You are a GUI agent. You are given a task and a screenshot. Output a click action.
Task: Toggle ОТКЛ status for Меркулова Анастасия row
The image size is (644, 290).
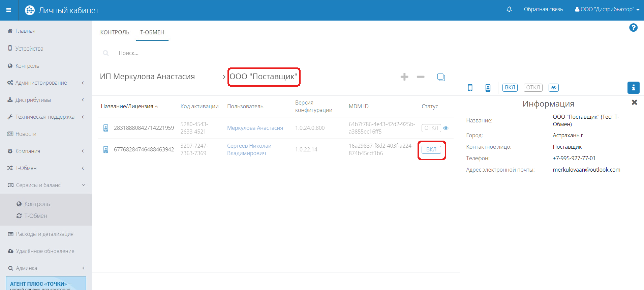click(431, 128)
